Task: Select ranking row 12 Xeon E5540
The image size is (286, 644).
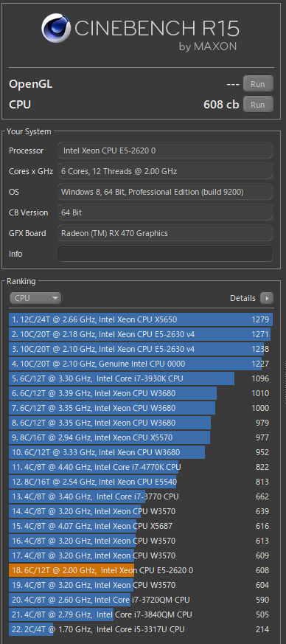Action: (x=141, y=482)
